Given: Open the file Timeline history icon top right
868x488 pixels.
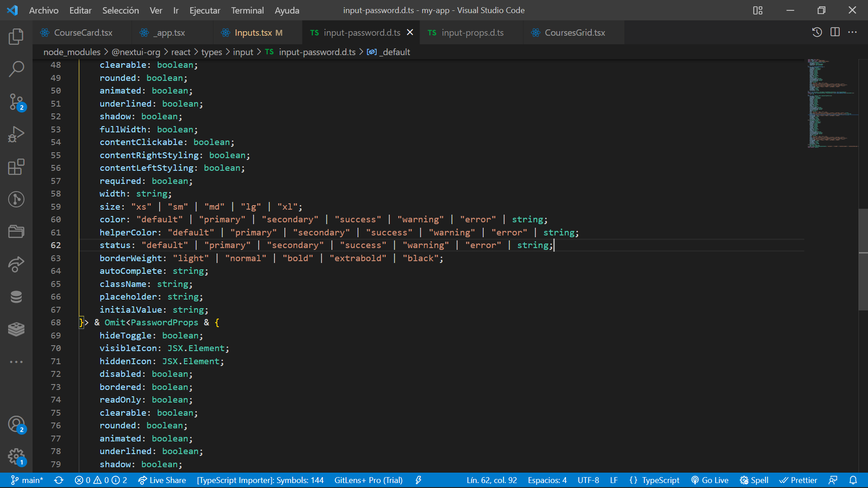Looking at the screenshot, I should tap(817, 32).
